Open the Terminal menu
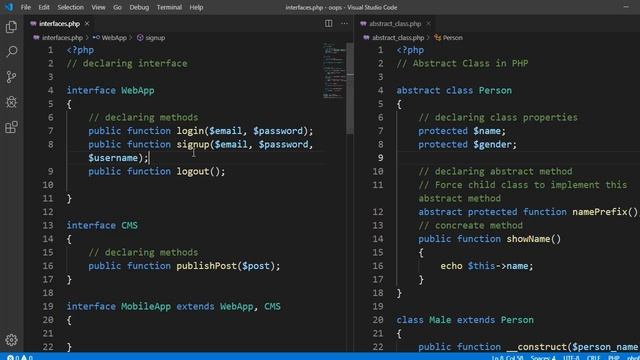The height and width of the screenshot is (360, 640). tap(169, 7)
